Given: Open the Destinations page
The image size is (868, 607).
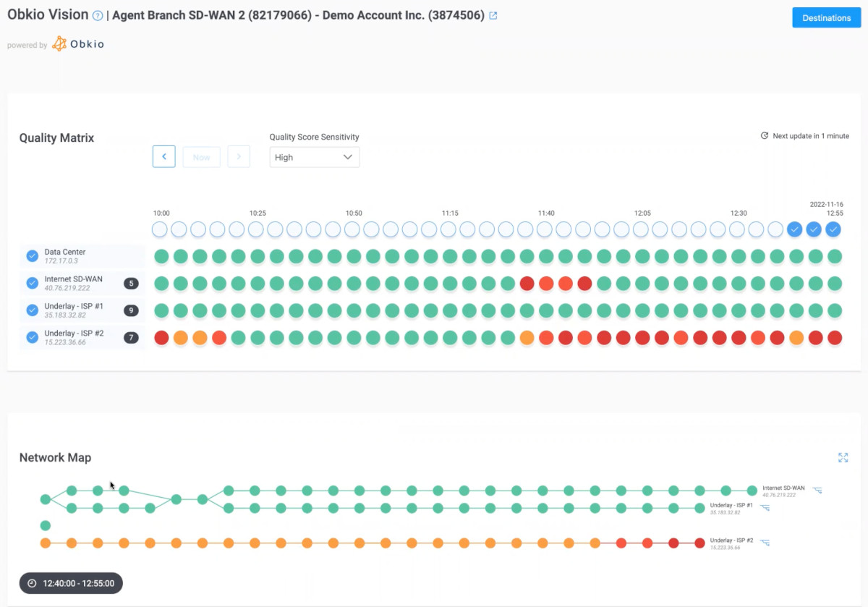Looking at the screenshot, I should tap(826, 17).
